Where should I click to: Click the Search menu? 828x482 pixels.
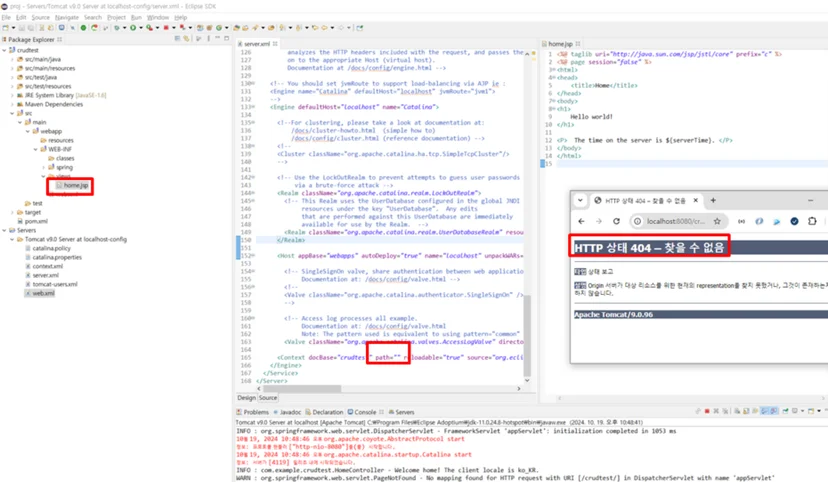[92, 17]
